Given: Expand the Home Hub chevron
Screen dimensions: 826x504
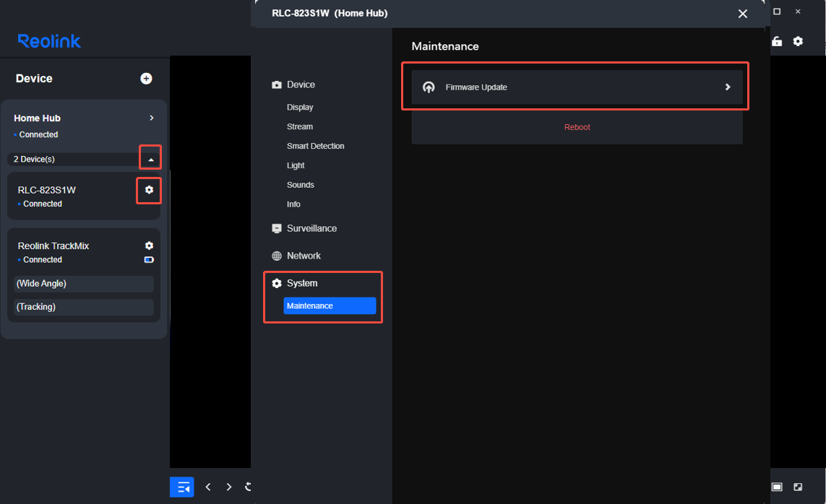Looking at the screenshot, I should coord(152,118).
